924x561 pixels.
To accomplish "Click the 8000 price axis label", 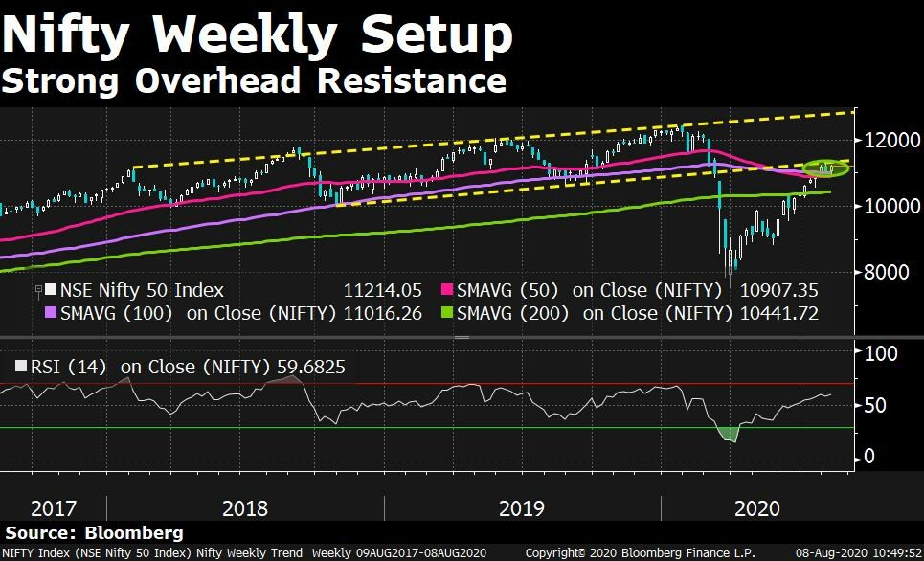I will [886, 272].
